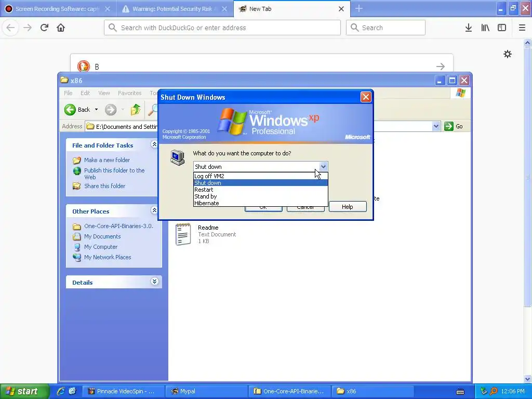This screenshot has width=532, height=399.
Task: Open My Computer in Other Places
Action: [x=101, y=247]
